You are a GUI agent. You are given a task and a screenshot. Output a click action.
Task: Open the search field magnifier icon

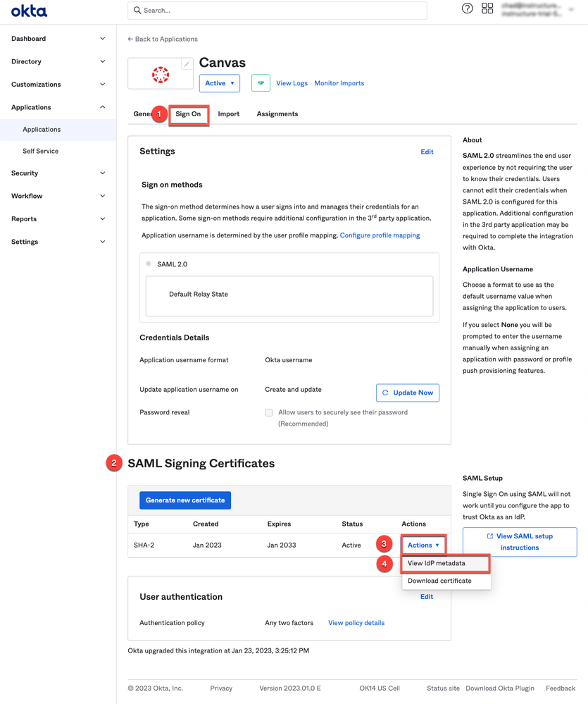click(x=138, y=10)
